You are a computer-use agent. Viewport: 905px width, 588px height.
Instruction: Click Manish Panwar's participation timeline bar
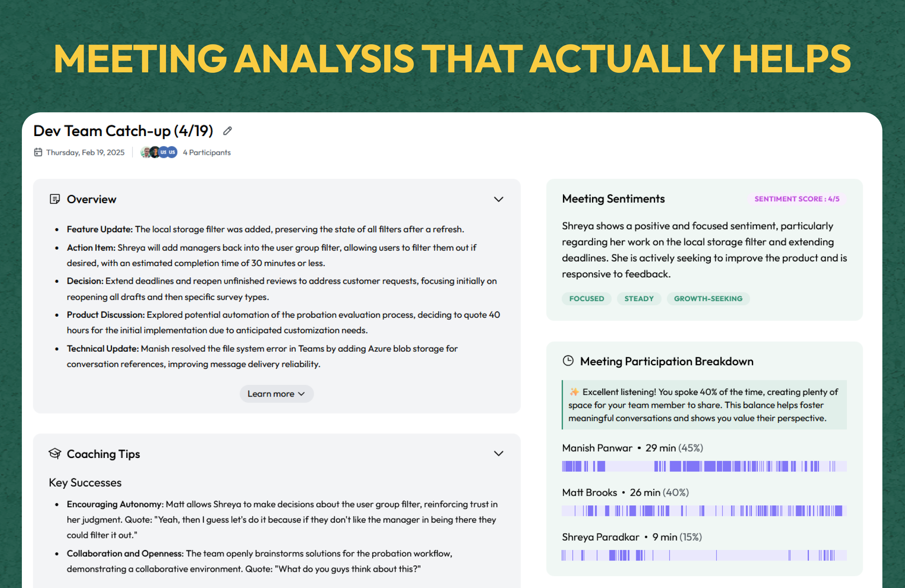pos(704,466)
